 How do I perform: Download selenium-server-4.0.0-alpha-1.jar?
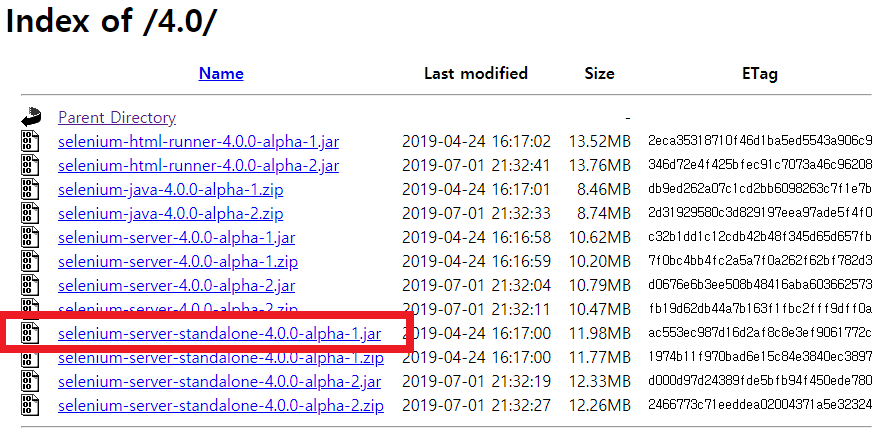[177, 237]
